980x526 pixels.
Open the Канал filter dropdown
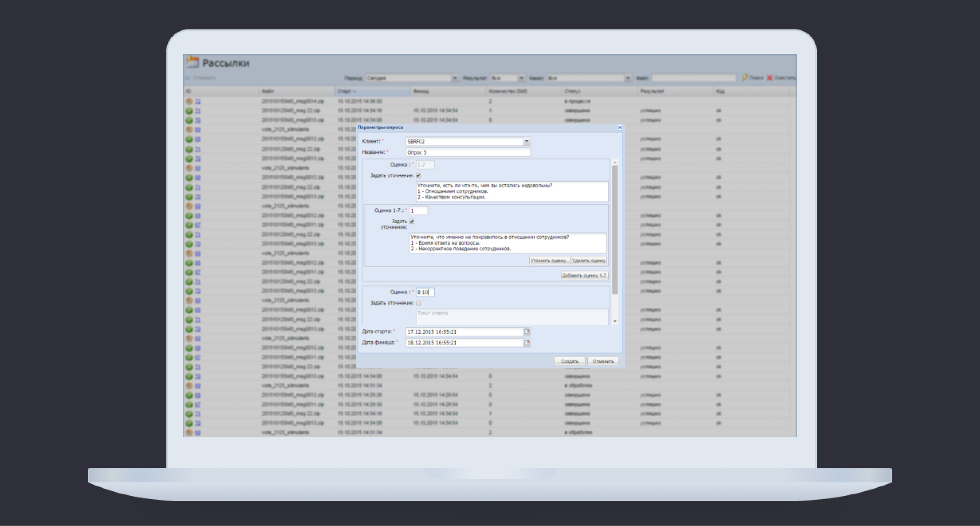[x=628, y=78]
